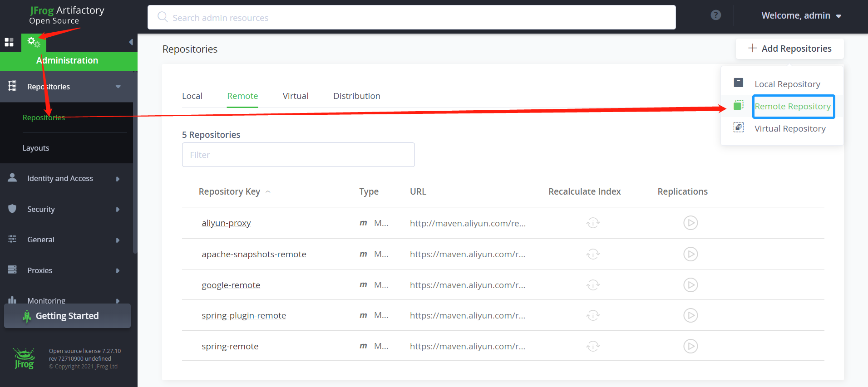The height and width of the screenshot is (387, 868).
Task: Expand the Proxies menu
Action: pyautogui.click(x=118, y=270)
